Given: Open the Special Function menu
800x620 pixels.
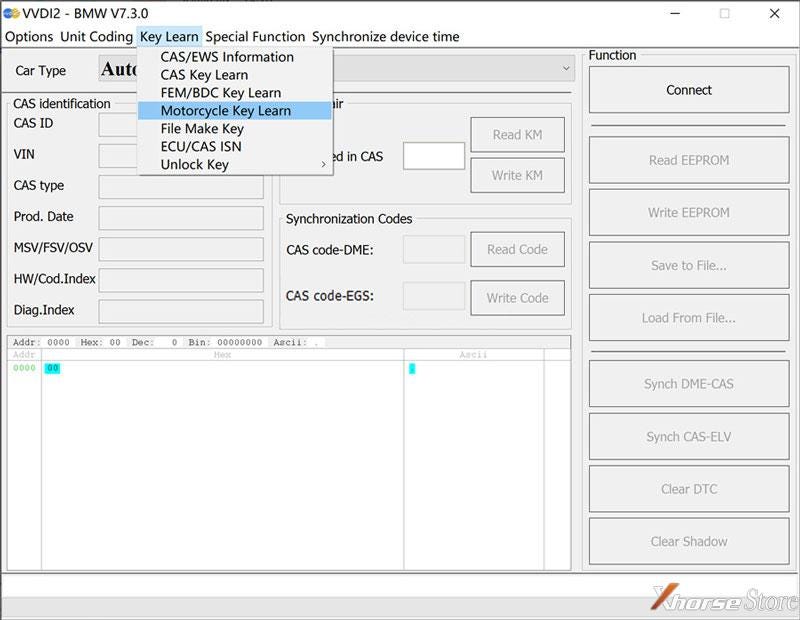Looking at the screenshot, I should (255, 37).
